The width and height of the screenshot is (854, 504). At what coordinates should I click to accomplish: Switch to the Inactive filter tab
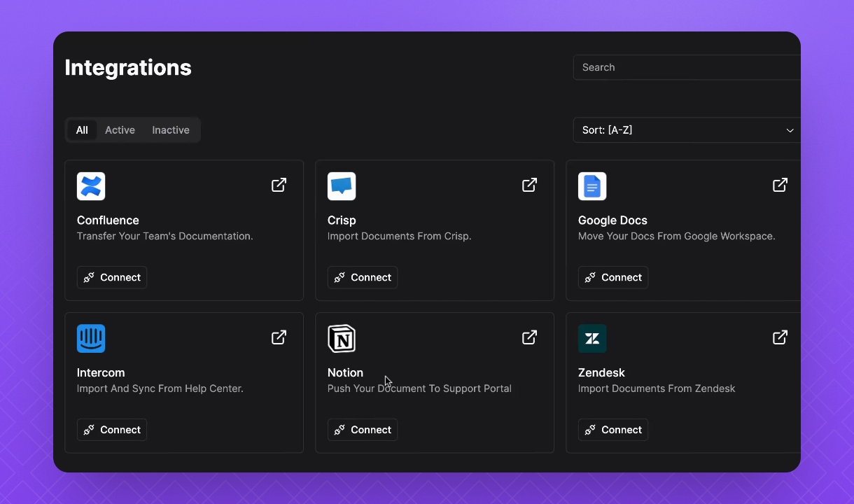click(x=171, y=130)
